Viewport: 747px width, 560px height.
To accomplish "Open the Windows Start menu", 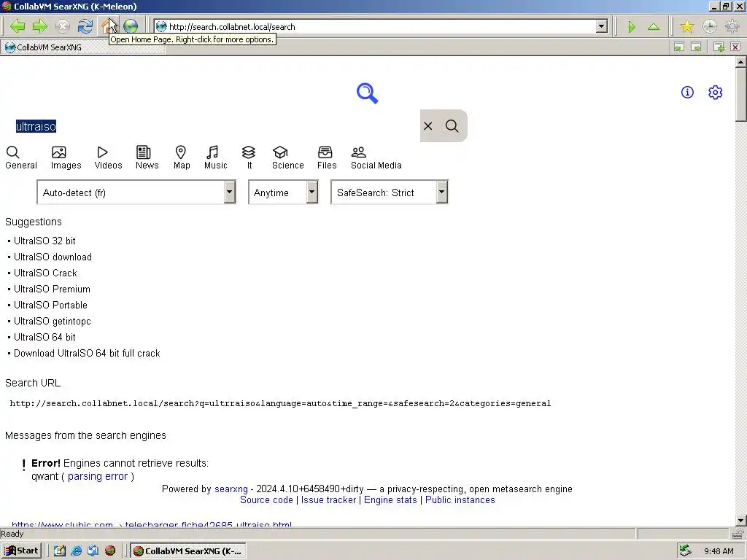I will (x=22, y=551).
